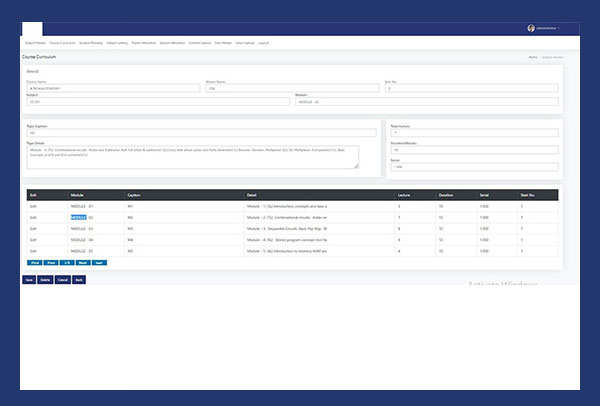The image size is (600, 406).
Task: Click the Home breadcrumb link
Action: pyautogui.click(x=533, y=58)
